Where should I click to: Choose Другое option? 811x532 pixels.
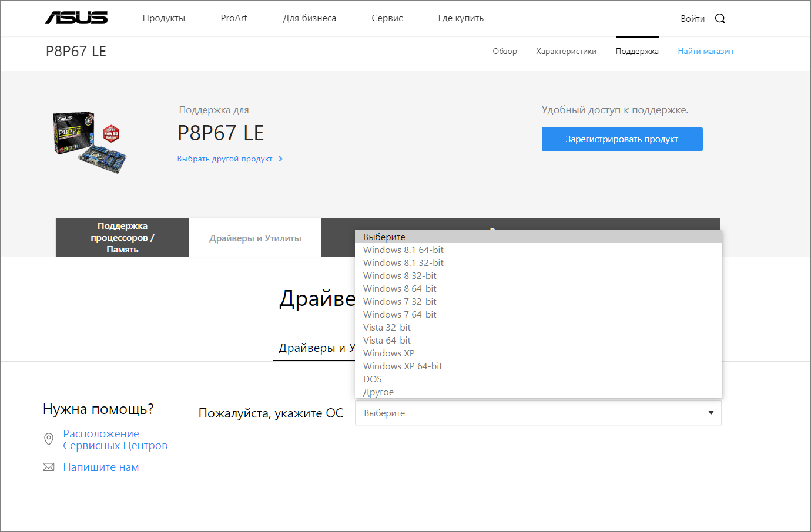point(538,392)
